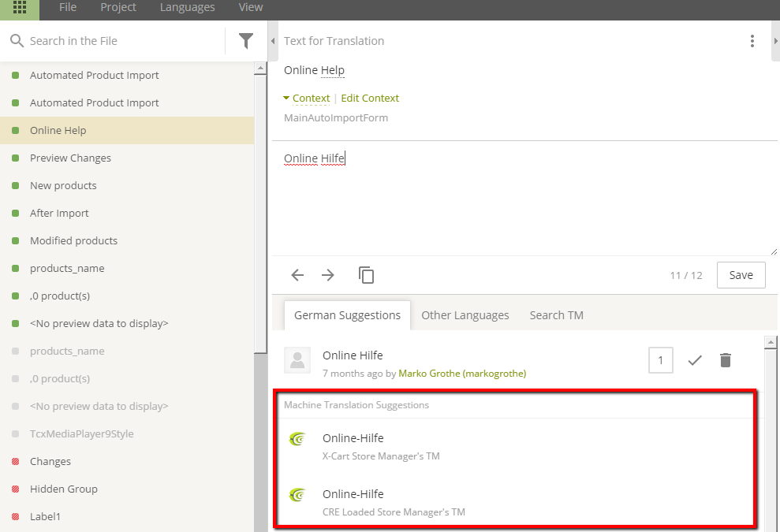The image size is (780, 532).
Task: Click the copy source icon
Action: click(x=366, y=275)
